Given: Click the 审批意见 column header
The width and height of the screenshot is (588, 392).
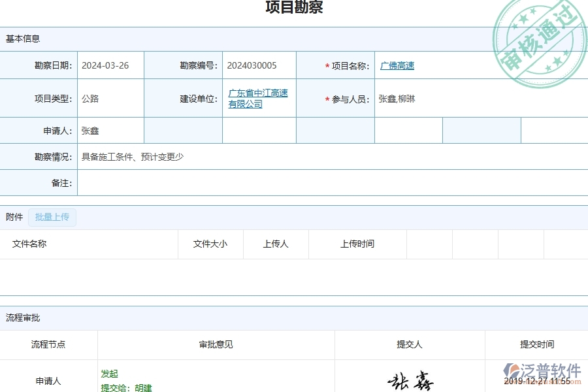Looking at the screenshot, I should tap(216, 344).
